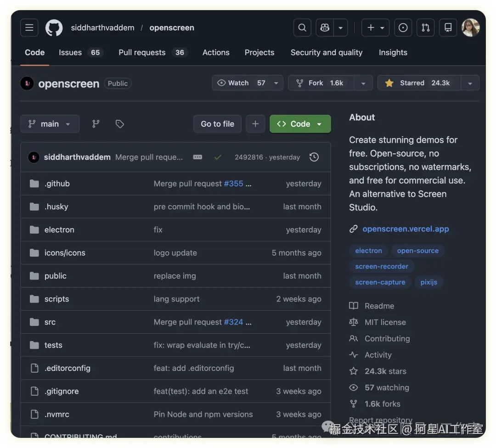Unstar the repository with Starred button
This screenshot has height=448, width=496.
419,83
